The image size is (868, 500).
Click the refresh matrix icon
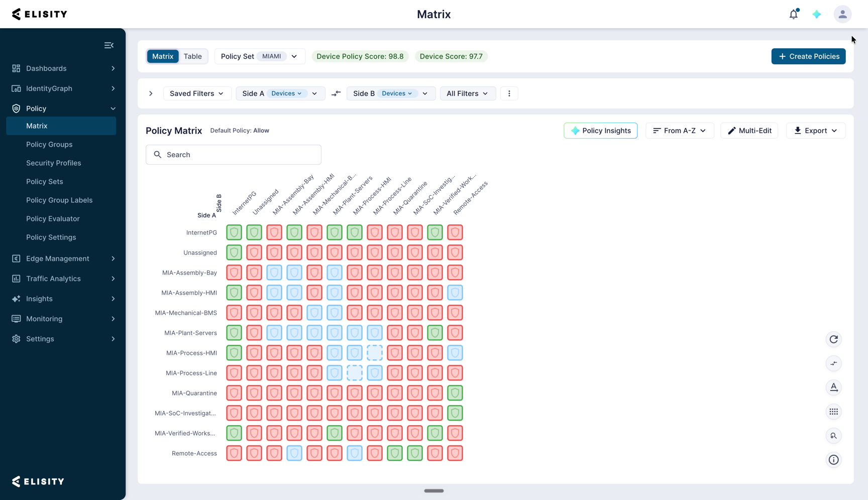[x=834, y=339]
